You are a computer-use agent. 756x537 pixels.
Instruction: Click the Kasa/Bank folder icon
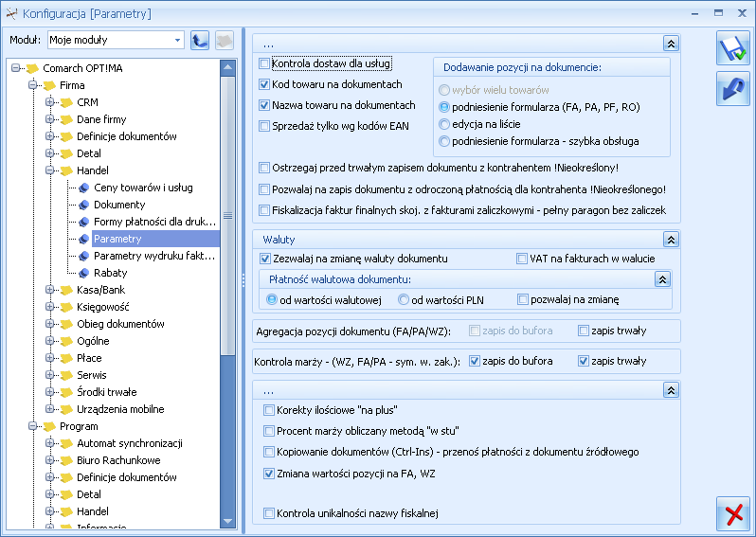click(66, 290)
